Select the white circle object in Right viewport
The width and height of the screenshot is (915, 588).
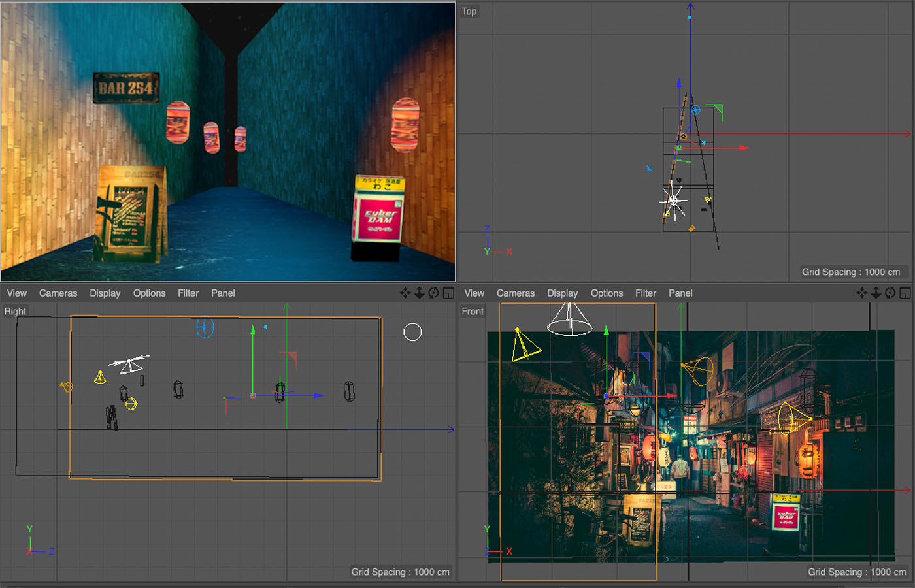tap(412, 332)
